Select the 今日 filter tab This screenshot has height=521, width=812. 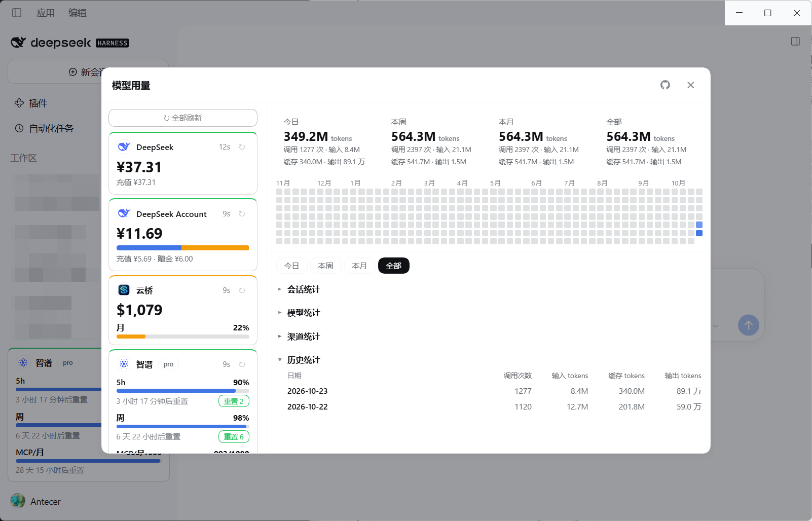pyautogui.click(x=291, y=266)
